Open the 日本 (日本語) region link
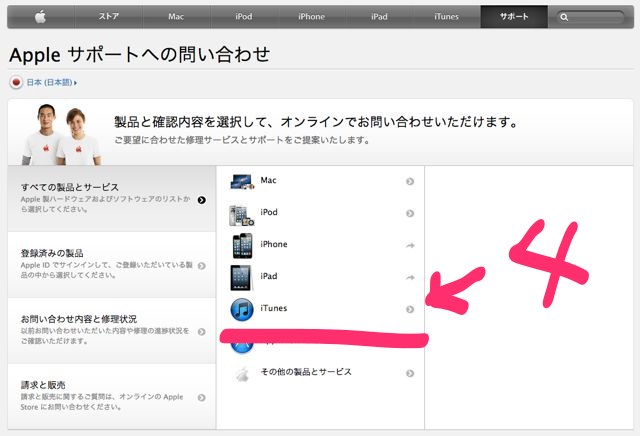The image size is (640, 436). [x=51, y=82]
